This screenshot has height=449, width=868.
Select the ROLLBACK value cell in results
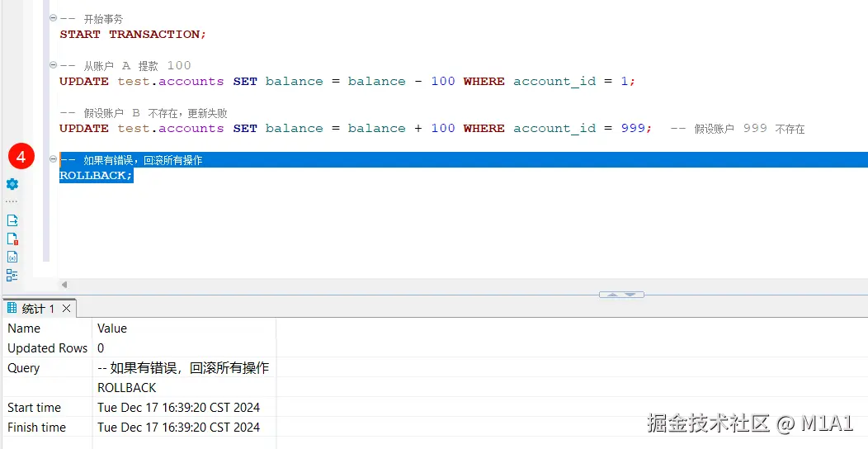coord(184,388)
